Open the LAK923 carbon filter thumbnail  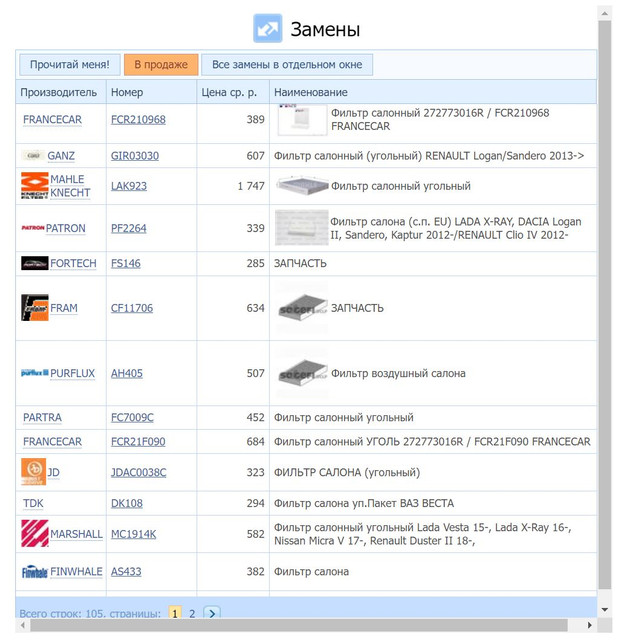point(302,186)
